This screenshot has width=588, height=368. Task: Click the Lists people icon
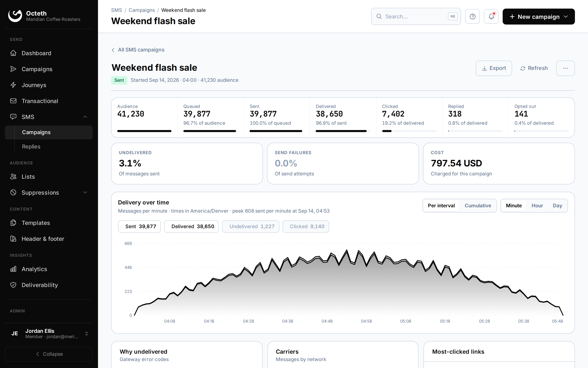13,176
